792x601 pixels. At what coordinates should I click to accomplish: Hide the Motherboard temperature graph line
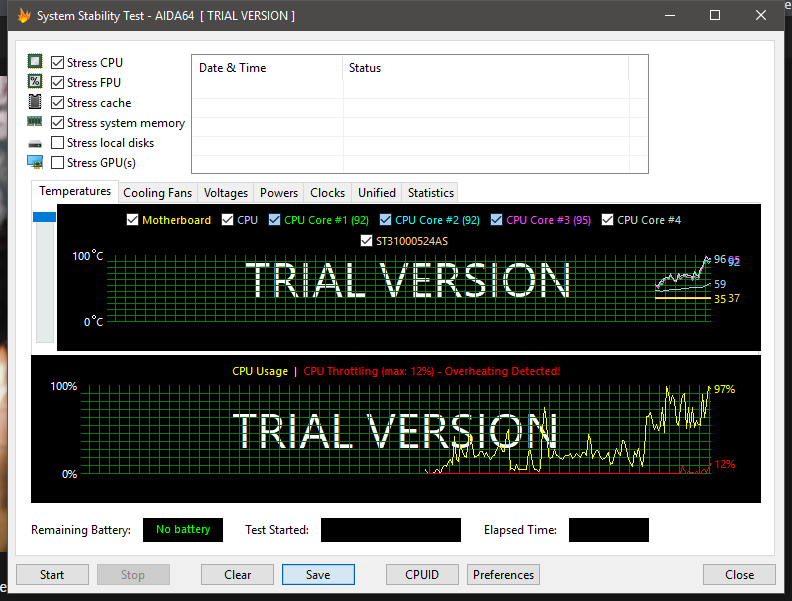(x=132, y=220)
